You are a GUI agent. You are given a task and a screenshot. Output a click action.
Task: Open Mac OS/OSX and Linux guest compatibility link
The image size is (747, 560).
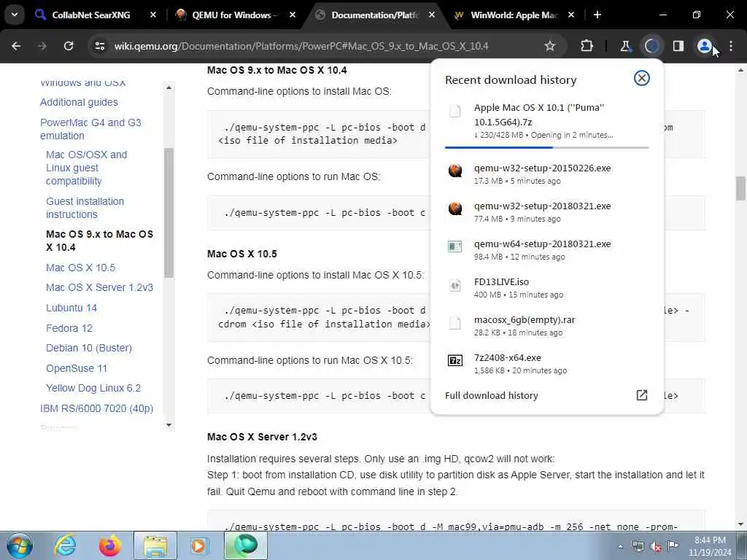coord(86,168)
